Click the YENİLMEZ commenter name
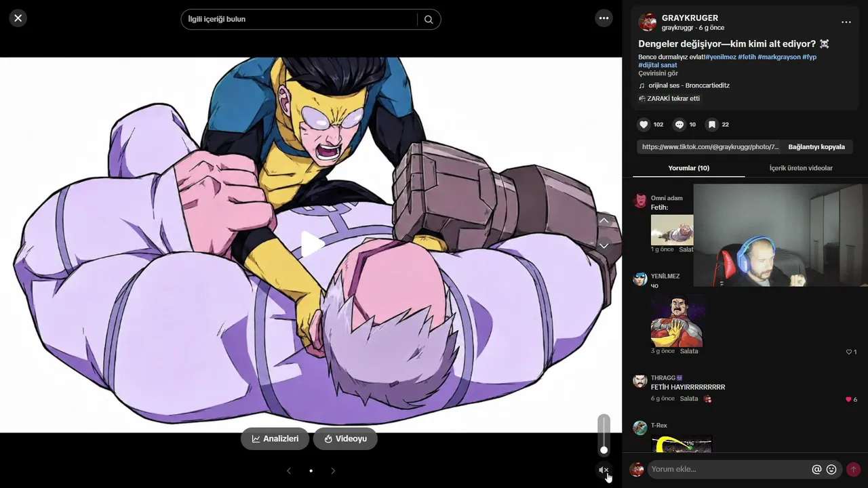 (x=665, y=276)
